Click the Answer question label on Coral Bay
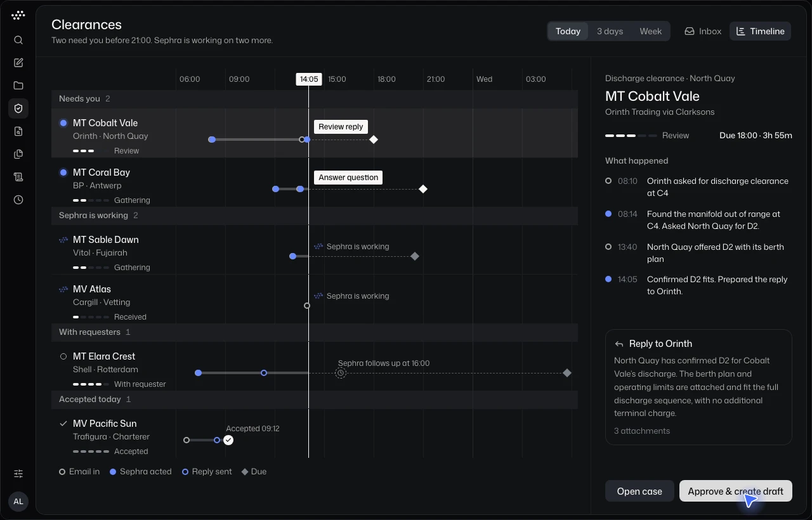The image size is (812, 520). [x=348, y=178]
